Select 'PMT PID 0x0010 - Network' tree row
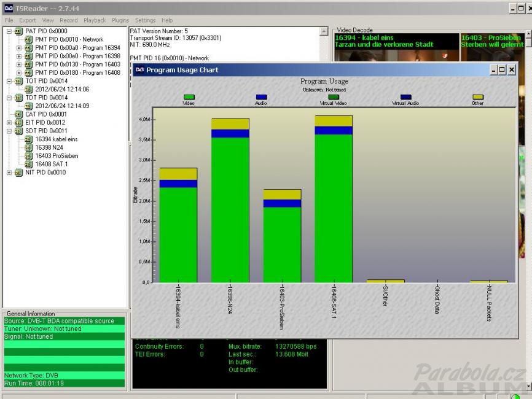This screenshot has height=399, width=532. click(x=69, y=40)
